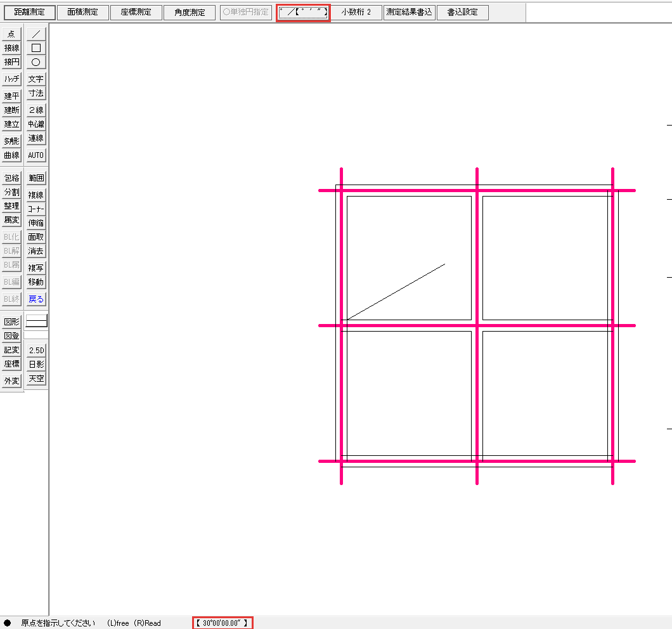Choose the 属変 attribute change tool
The width and height of the screenshot is (672, 629).
coord(11,221)
